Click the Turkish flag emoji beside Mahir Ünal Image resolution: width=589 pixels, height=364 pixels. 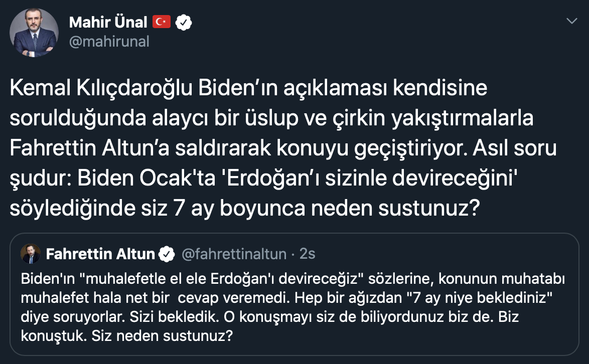coord(162,22)
